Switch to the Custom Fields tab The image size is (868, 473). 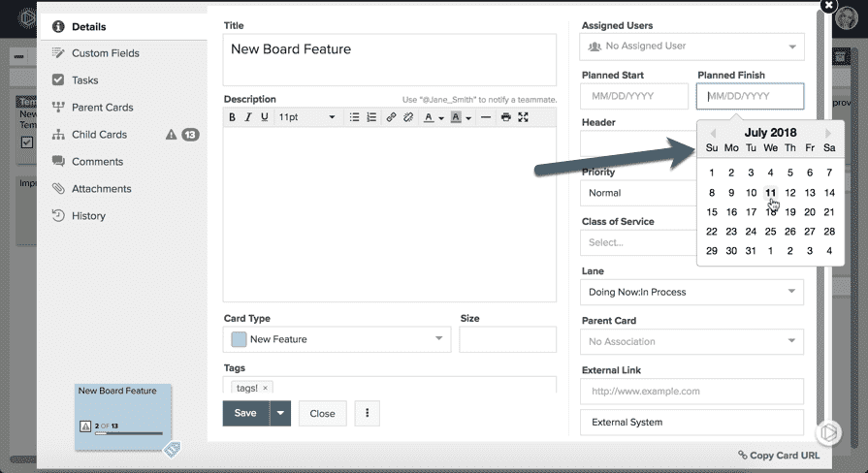[105, 53]
